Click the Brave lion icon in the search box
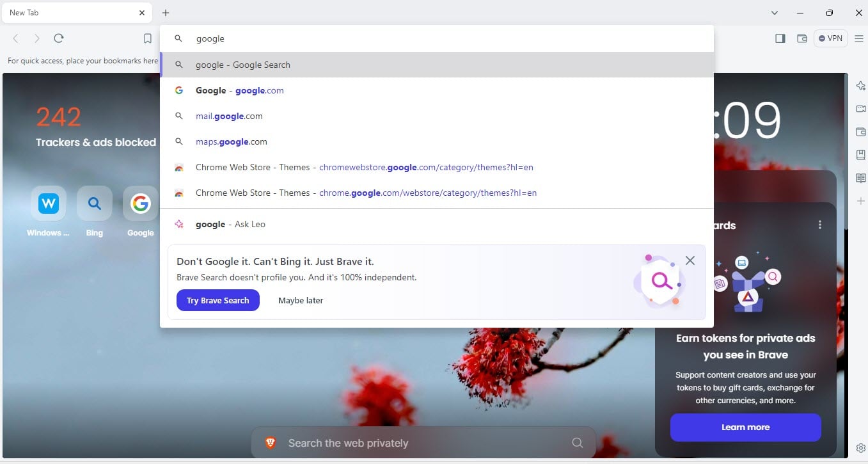 point(271,443)
